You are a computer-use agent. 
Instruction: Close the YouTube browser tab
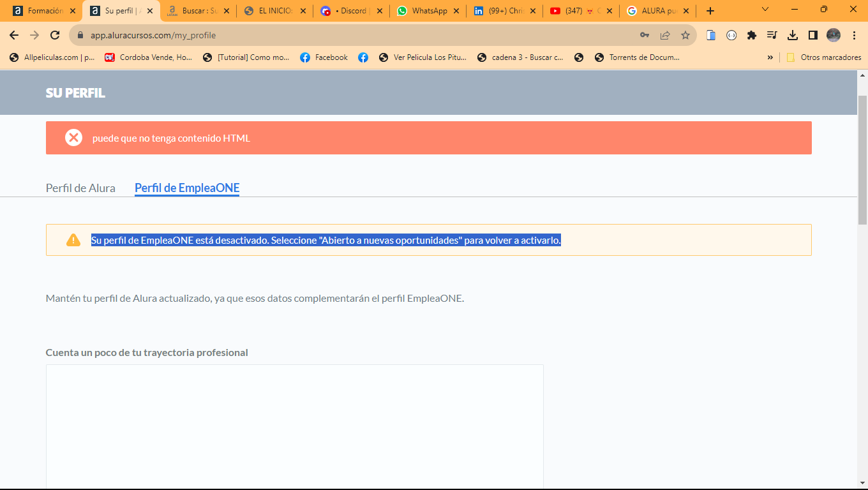610,11
